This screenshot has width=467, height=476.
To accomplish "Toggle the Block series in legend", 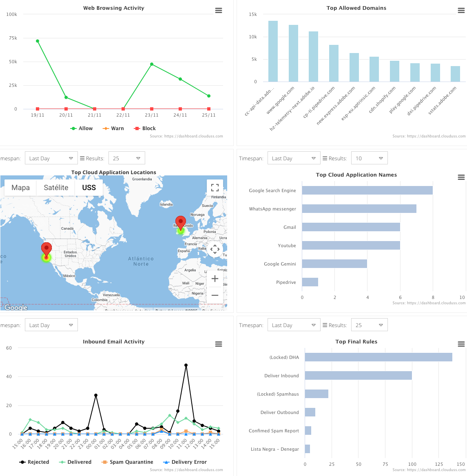I will (x=145, y=128).
